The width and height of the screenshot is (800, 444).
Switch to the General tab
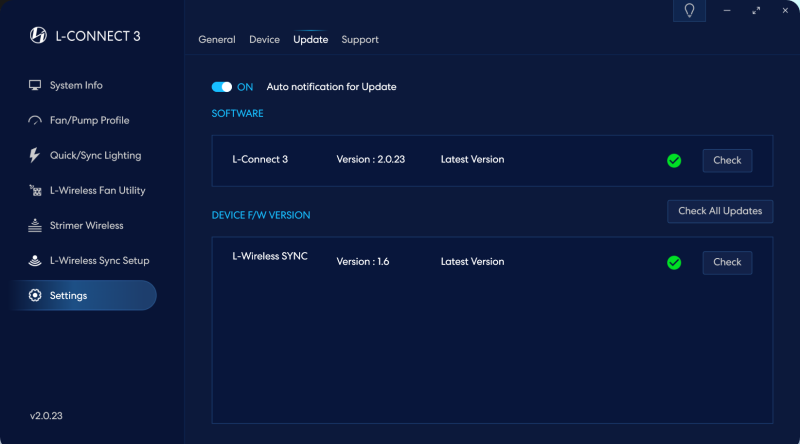tap(217, 40)
